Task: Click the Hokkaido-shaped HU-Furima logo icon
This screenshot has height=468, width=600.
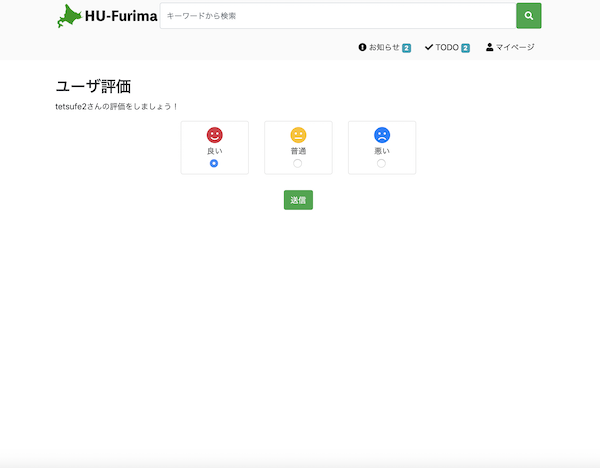Action: [69, 16]
